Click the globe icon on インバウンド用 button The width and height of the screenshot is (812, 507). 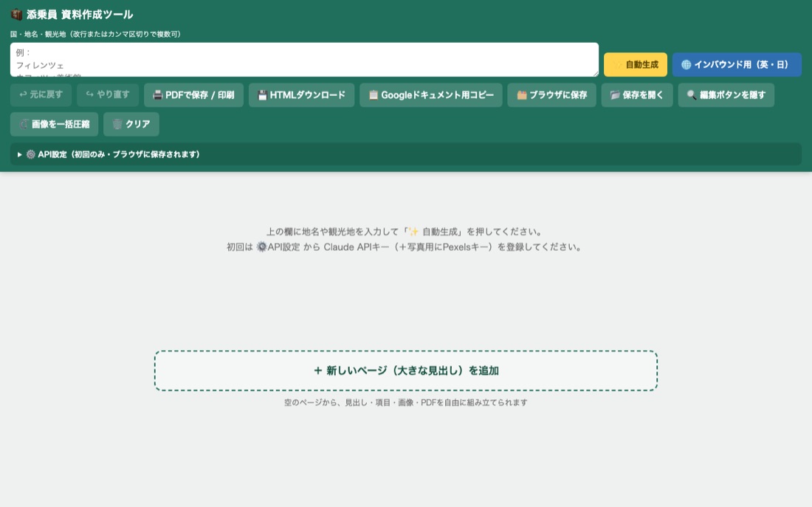coord(687,65)
